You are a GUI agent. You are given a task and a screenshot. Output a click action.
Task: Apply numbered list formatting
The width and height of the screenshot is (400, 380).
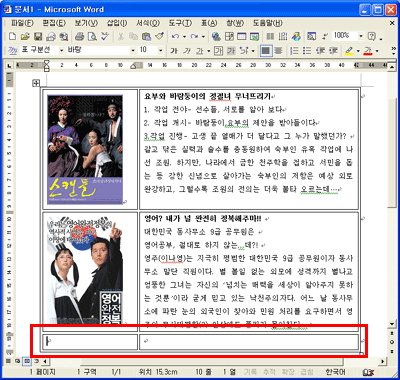pyautogui.click(x=294, y=51)
